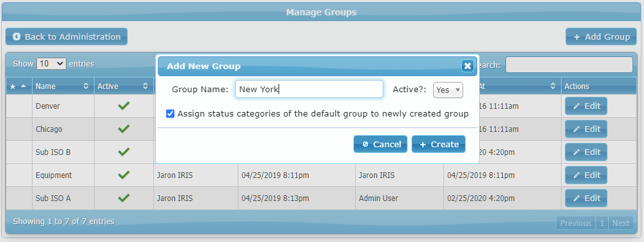Image resolution: width=644 pixels, height=242 pixels.
Task: Edit the Equipment group
Action: (x=586, y=175)
